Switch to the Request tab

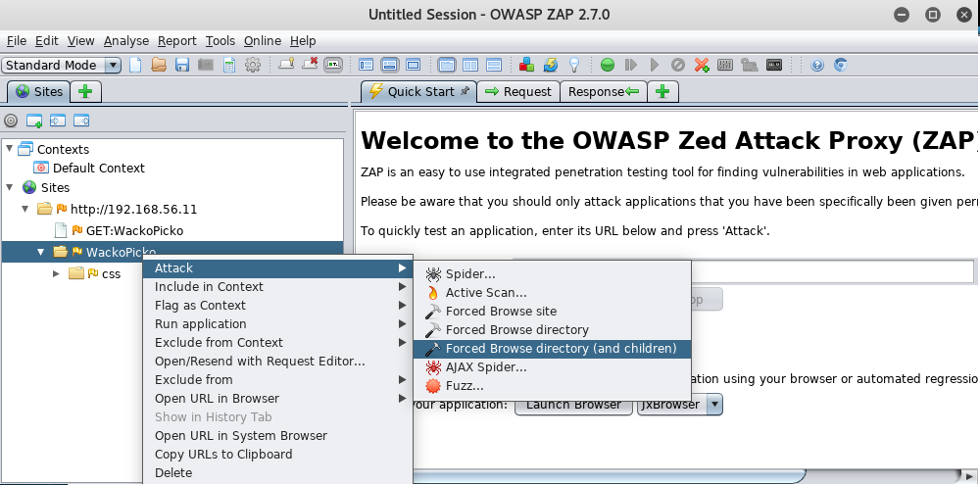point(518,92)
